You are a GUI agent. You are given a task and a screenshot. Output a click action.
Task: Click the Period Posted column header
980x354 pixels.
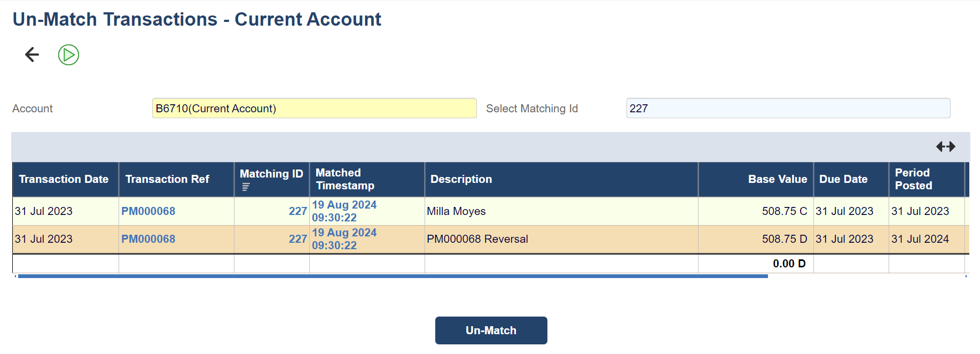tap(913, 179)
